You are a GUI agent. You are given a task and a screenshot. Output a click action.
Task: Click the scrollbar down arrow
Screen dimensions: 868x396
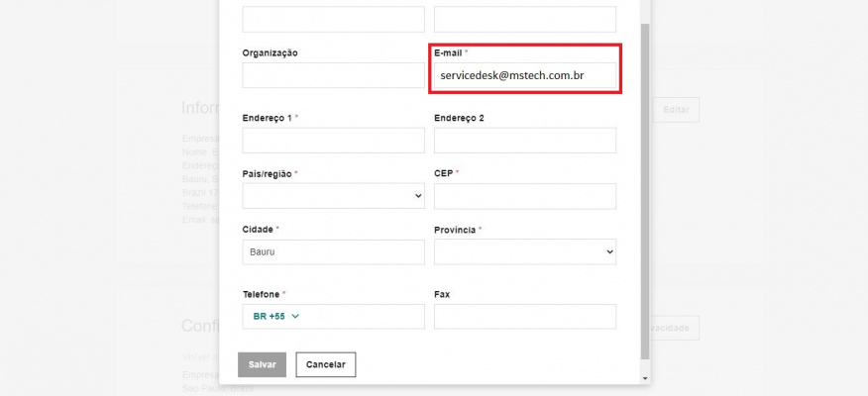646,377
